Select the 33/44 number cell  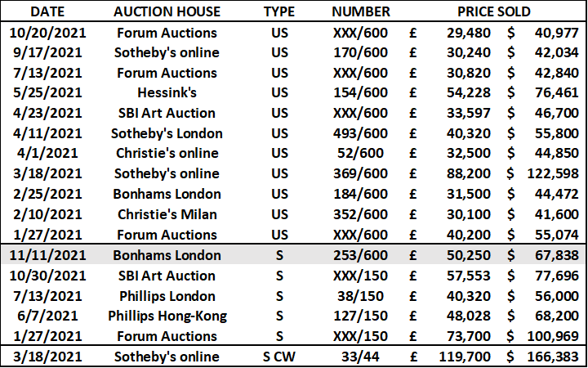pos(361,357)
